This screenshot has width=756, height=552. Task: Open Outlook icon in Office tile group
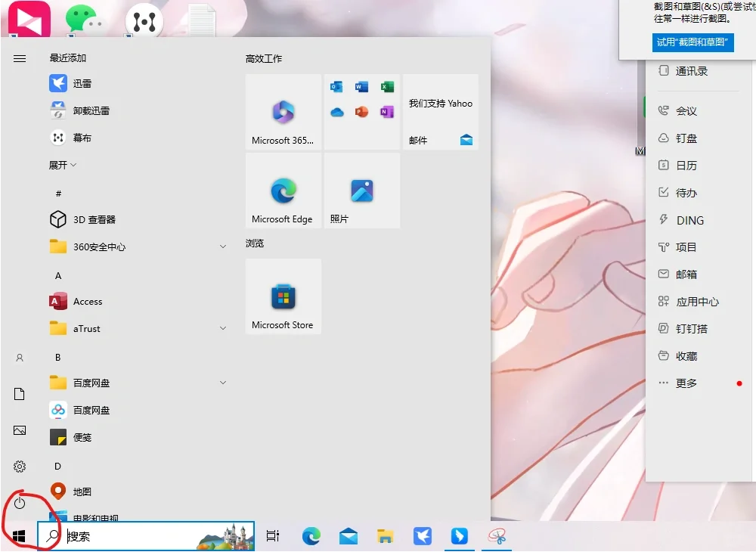tap(336, 87)
